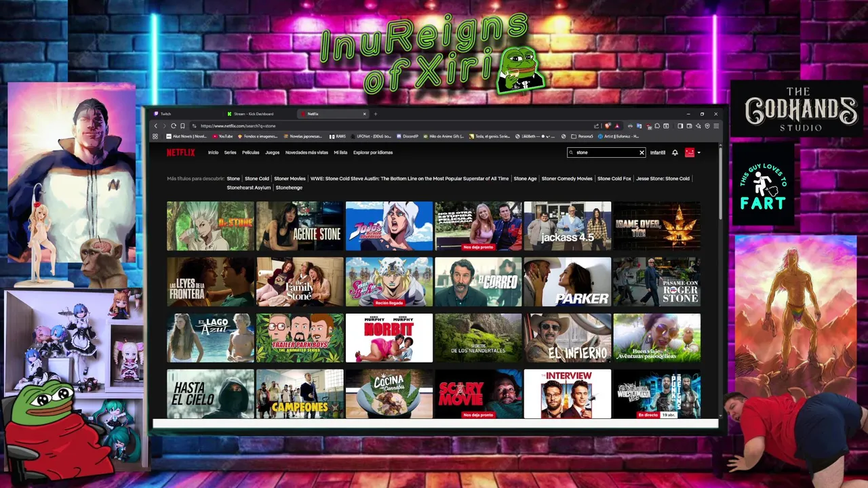Open Brave Shields lion icon

[x=608, y=126]
